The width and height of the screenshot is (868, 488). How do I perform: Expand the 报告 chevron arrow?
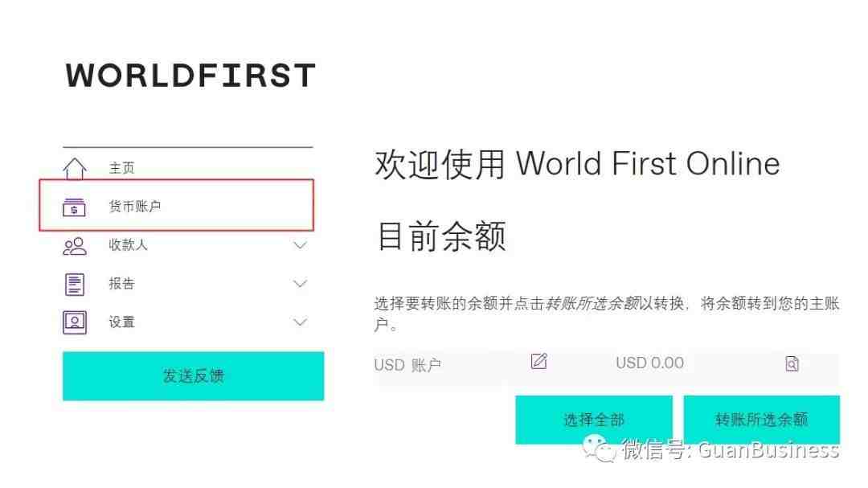pos(300,284)
